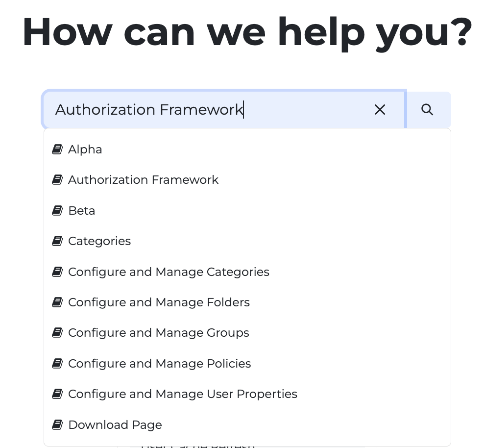Open Configure and Manage Categories result
485x448 pixels.
[x=169, y=272]
